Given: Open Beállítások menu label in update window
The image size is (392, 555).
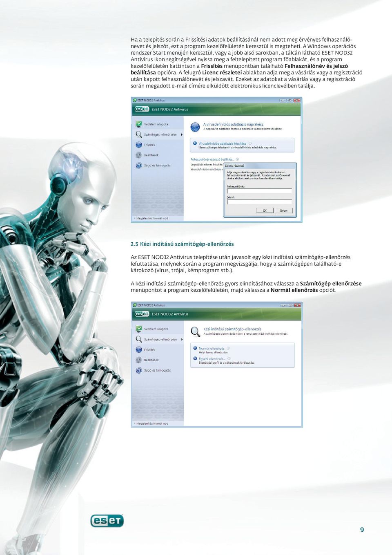Looking at the screenshot, I should click(151, 155).
